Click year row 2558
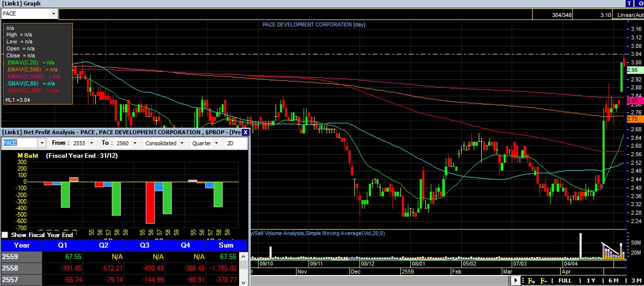 click(21, 268)
